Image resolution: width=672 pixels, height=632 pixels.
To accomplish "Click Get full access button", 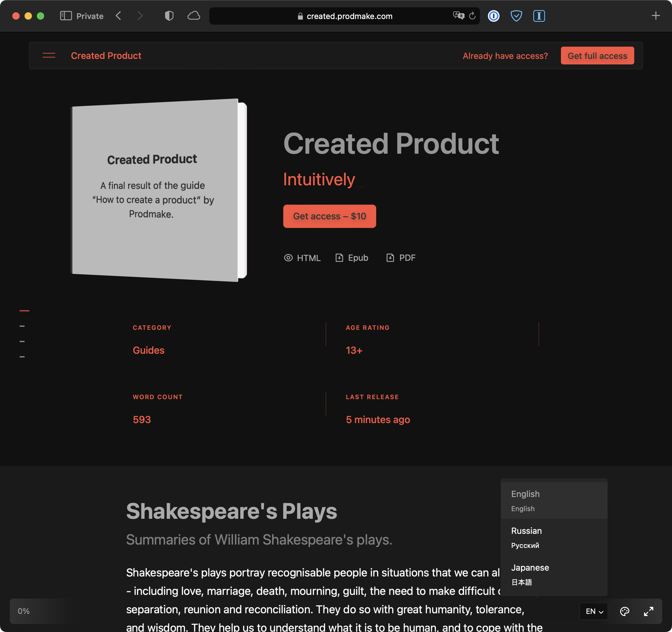I will point(597,56).
